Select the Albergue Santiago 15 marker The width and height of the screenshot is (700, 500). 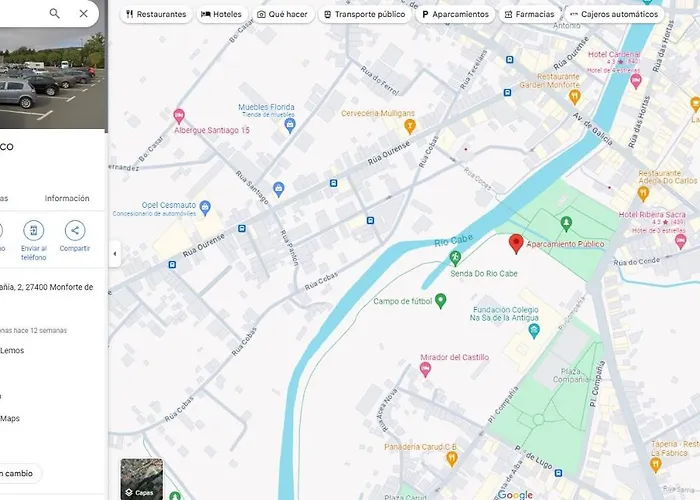tap(179, 116)
